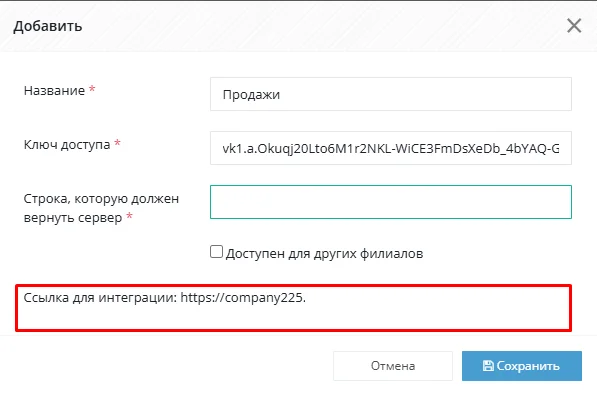Select the Ссылка для интеграции link text
This screenshot has height=394, width=597.
(x=165, y=298)
